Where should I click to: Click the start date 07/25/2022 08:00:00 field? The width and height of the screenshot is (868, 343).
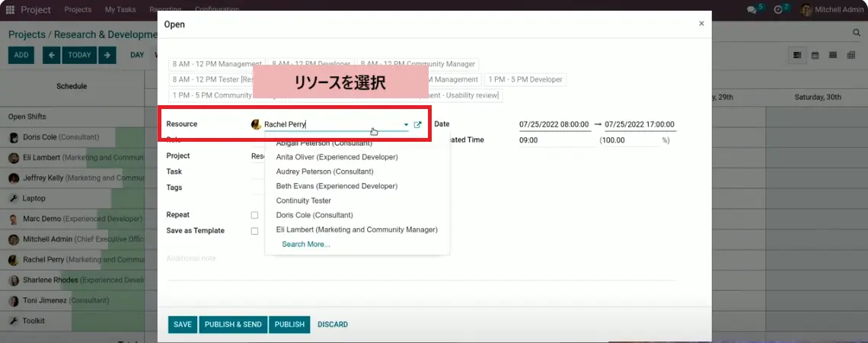click(554, 125)
